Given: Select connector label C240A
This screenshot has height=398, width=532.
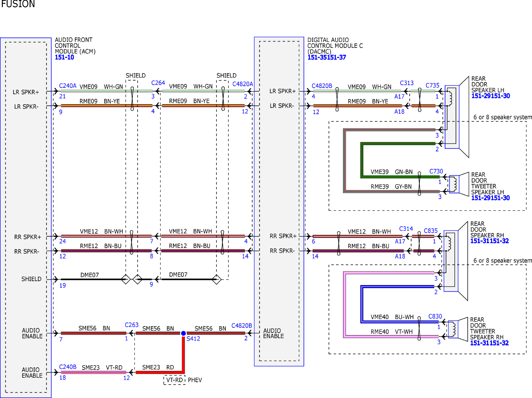Looking at the screenshot, I should point(68,86).
